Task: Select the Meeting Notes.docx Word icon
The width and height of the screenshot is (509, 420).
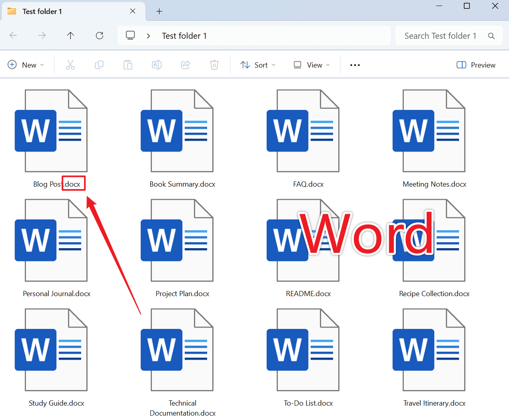Action: pos(429,131)
